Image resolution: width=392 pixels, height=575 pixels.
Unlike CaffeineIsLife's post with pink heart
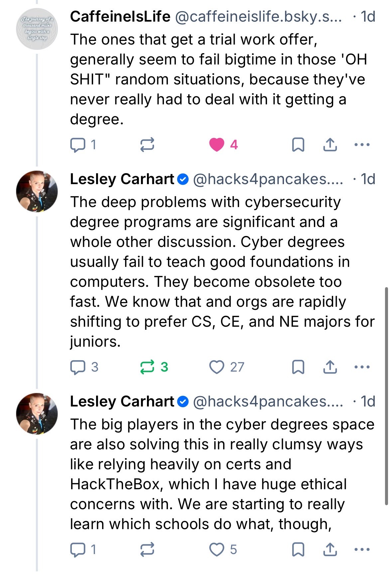pyautogui.click(x=217, y=145)
